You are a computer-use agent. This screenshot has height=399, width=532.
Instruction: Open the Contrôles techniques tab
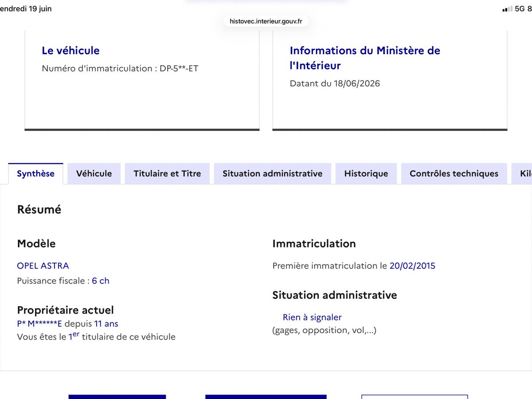[x=454, y=173]
